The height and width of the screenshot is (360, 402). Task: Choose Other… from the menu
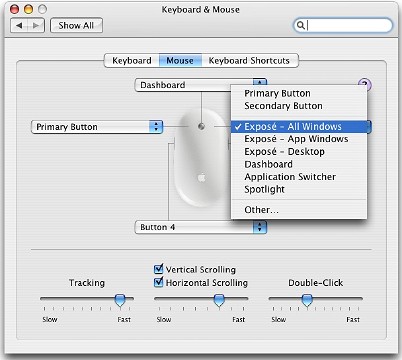click(x=299, y=210)
